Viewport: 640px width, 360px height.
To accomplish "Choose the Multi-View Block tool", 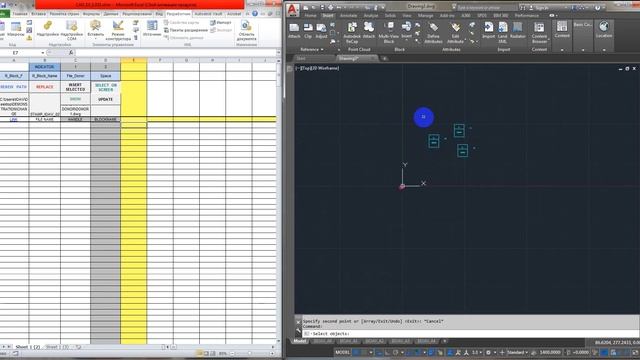I will click(389, 33).
